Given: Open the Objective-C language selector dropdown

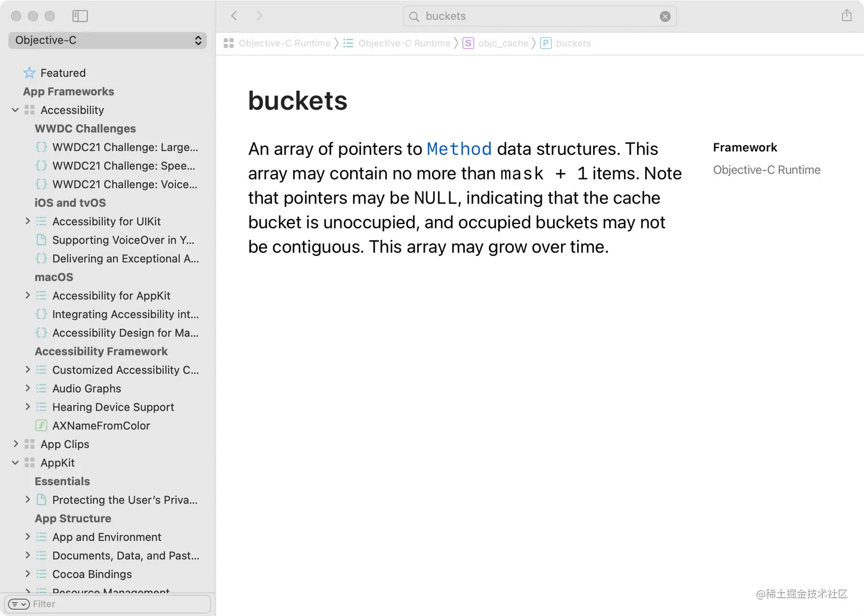Looking at the screenshot, I should click(107, 40).
